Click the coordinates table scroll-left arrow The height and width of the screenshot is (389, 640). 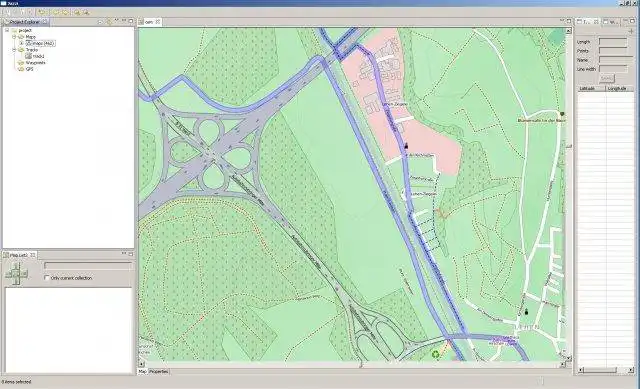580,370
